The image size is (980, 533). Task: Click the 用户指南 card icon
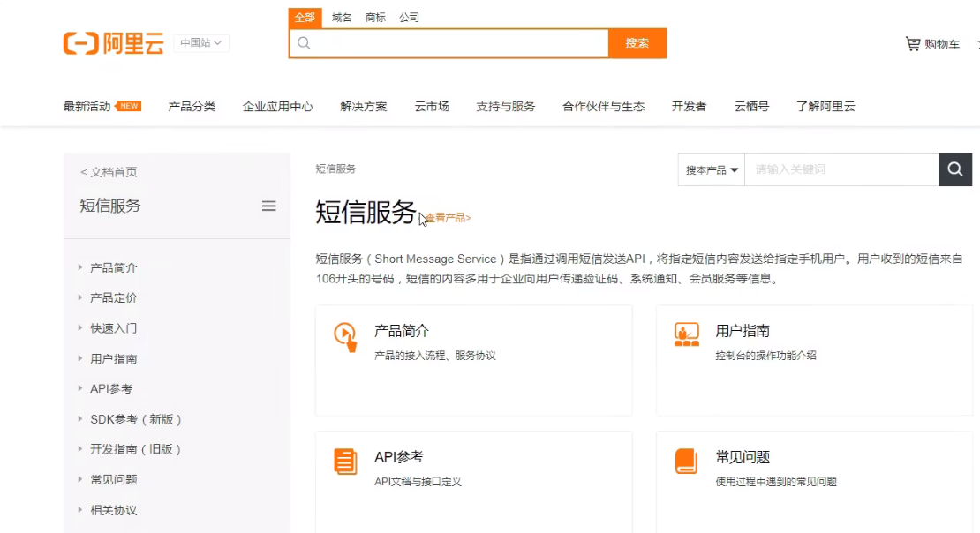click(686, 334)
